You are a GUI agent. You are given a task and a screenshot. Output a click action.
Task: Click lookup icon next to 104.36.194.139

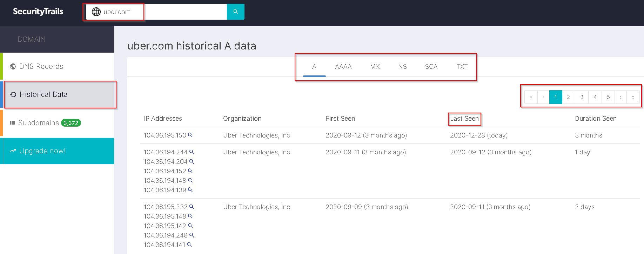point(190,190)
